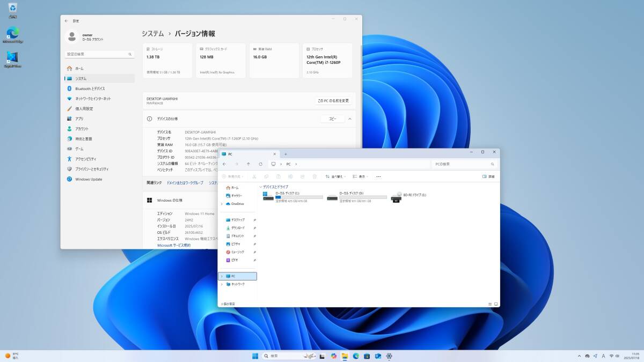This screenshot has width=644, height=362.
Task: Click the コピー button for device specs
Action: coord(333,119)
